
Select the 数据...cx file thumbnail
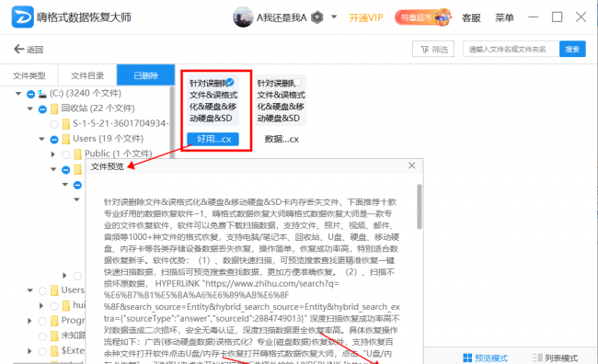click(281, 101)
